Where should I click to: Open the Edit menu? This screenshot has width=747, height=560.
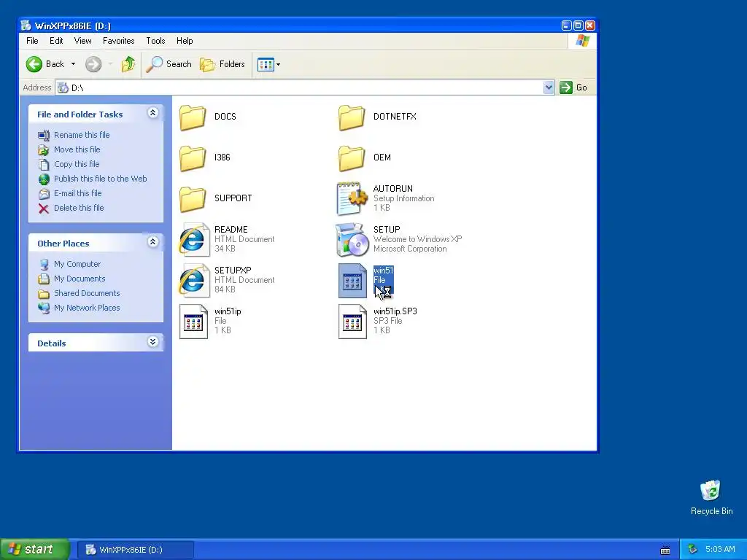coord(56,41)
